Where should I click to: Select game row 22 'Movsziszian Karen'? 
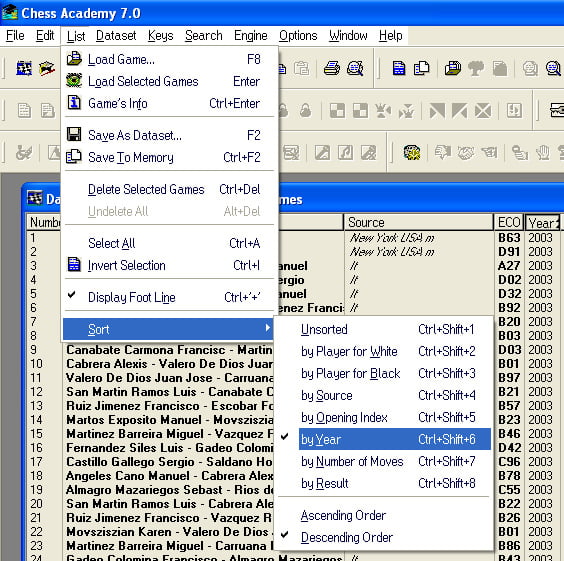[169, 532]
